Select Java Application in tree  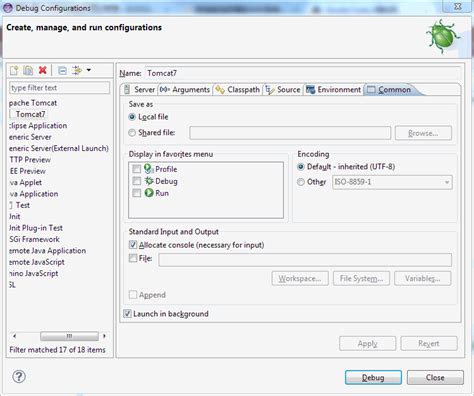pyautogui.click(x=34, y=194)
